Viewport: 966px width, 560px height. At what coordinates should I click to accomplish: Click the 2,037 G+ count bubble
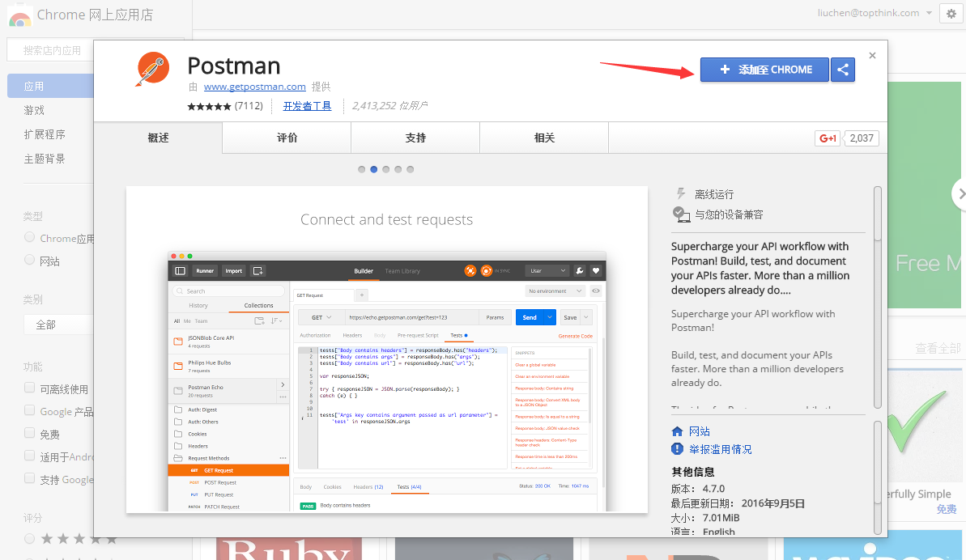[862, 138]
